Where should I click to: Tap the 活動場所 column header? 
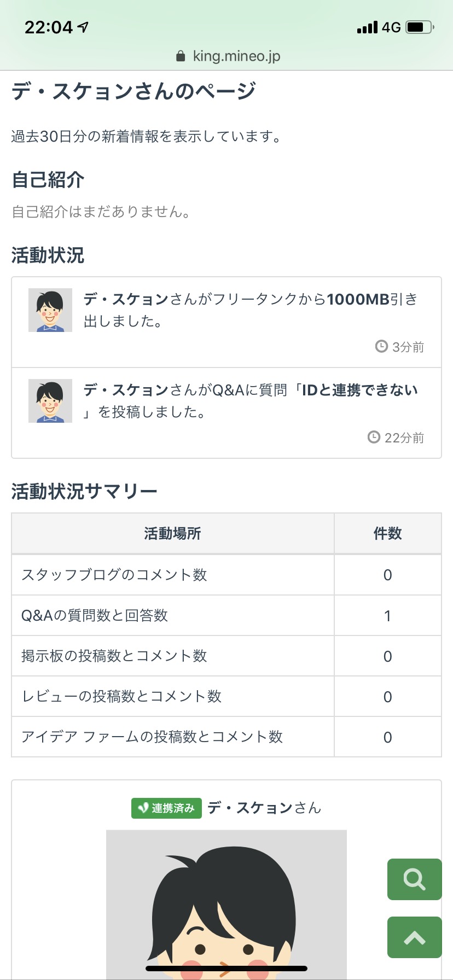coord(172,533)
